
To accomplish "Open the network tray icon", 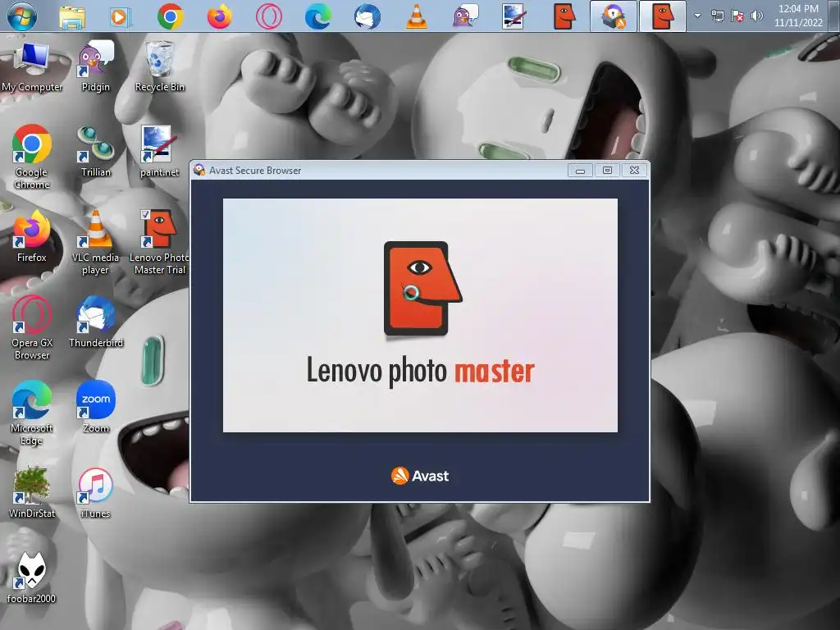I will (x=717, y=16).
